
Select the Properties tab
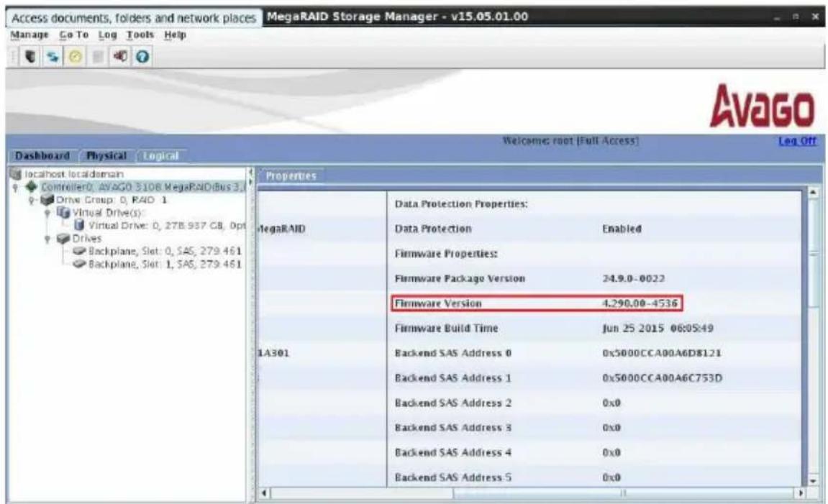(x=291, y=175)
